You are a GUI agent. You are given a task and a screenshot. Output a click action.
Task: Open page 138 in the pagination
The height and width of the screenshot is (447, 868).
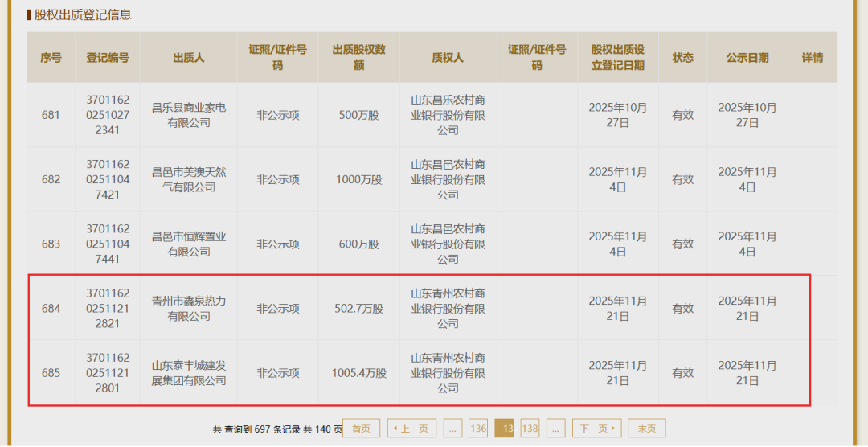tap(530, 429)
